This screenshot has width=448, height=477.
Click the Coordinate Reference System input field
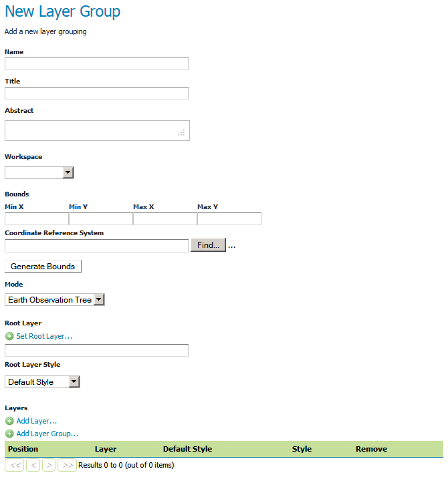pos(96,246)
